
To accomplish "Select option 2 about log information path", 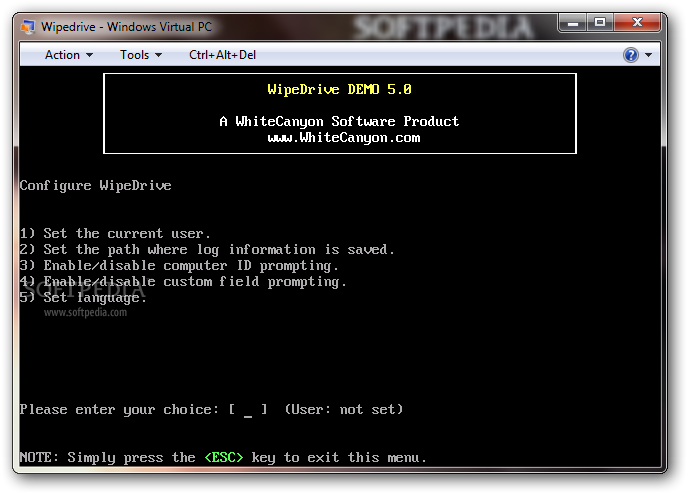I will tap(207, 250).
